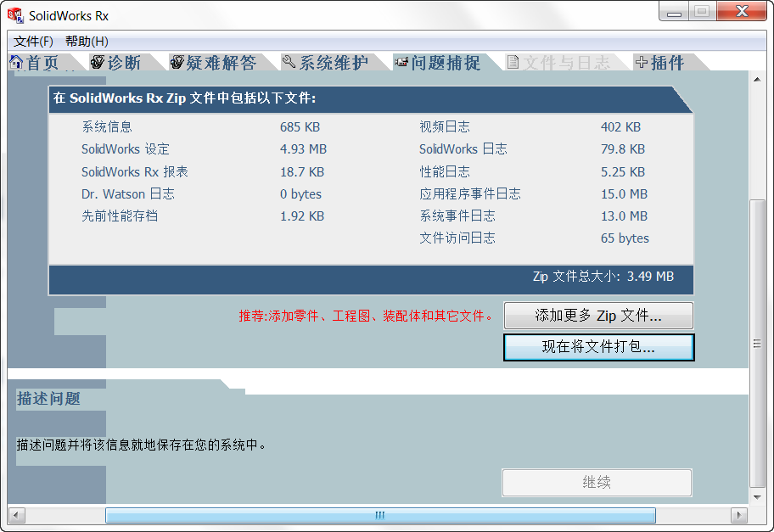Click vertical scrollbar down arrow
The height and width of the screenshot is (532, 774).
[x=757, y=497]
